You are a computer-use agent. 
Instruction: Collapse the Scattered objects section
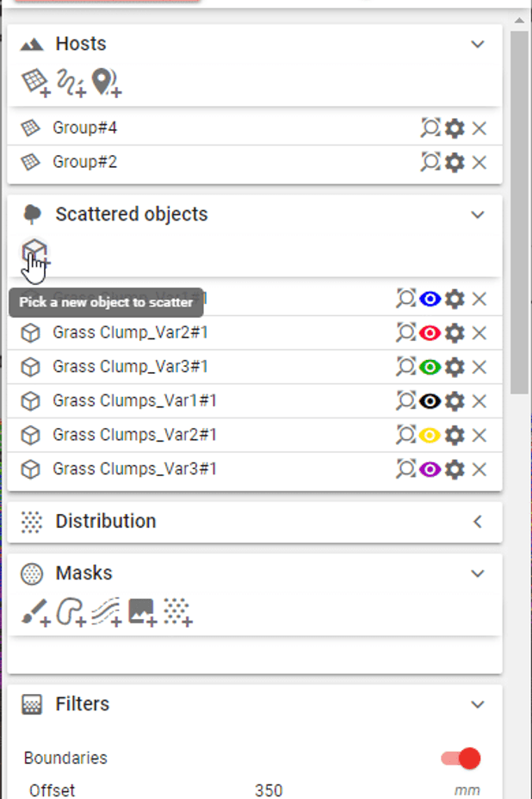click(x=478, y=214)
